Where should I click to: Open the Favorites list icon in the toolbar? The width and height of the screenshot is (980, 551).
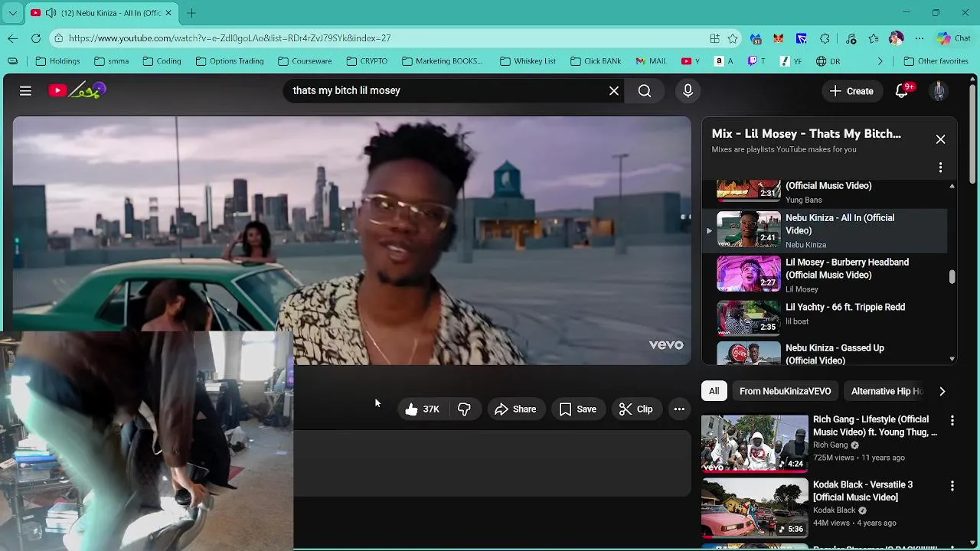[874, 38]
